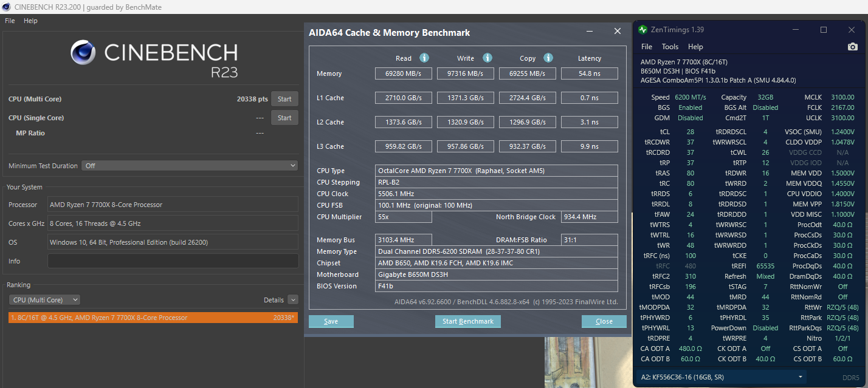This screenshot has height=388, width=868.
Task: Click the info icon next to Copy
Action: tap(548, 58)
